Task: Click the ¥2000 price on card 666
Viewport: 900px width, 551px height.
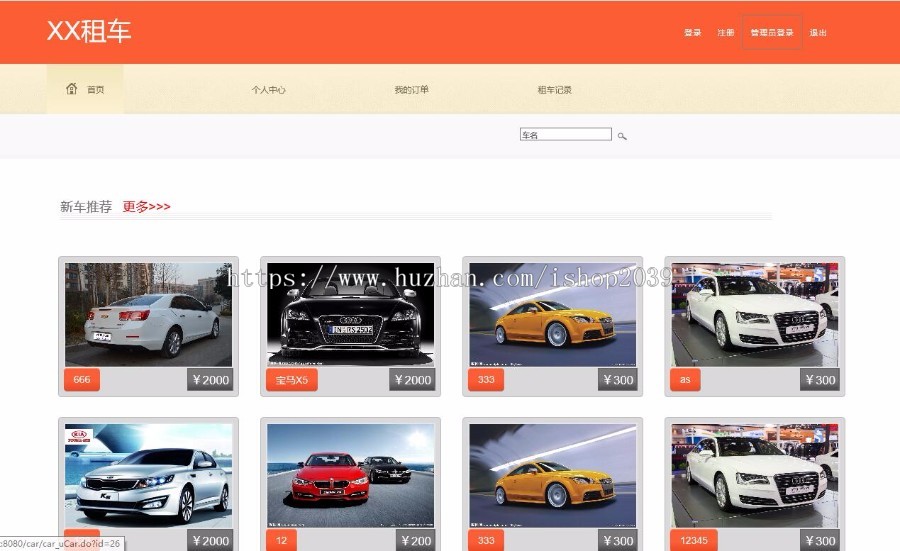Action: pyautogui.click(x=210, y=379)
